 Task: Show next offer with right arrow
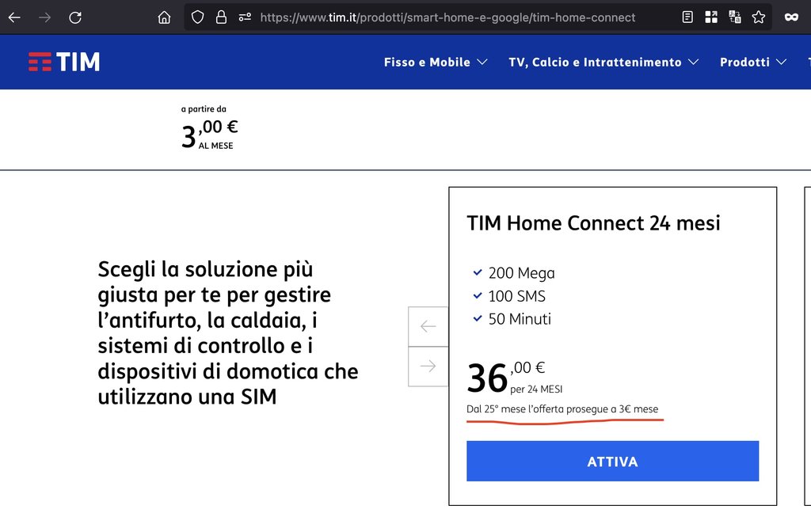coord(428,366)
